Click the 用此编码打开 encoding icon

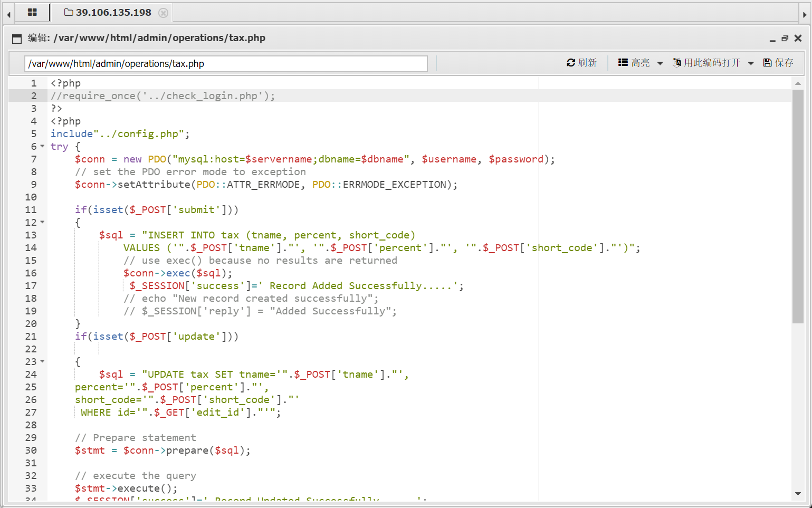677,63
